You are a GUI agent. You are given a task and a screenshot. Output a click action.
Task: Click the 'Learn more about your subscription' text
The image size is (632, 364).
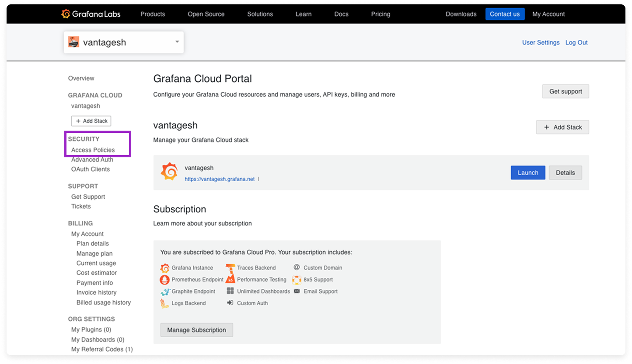[x=203, y=223]
